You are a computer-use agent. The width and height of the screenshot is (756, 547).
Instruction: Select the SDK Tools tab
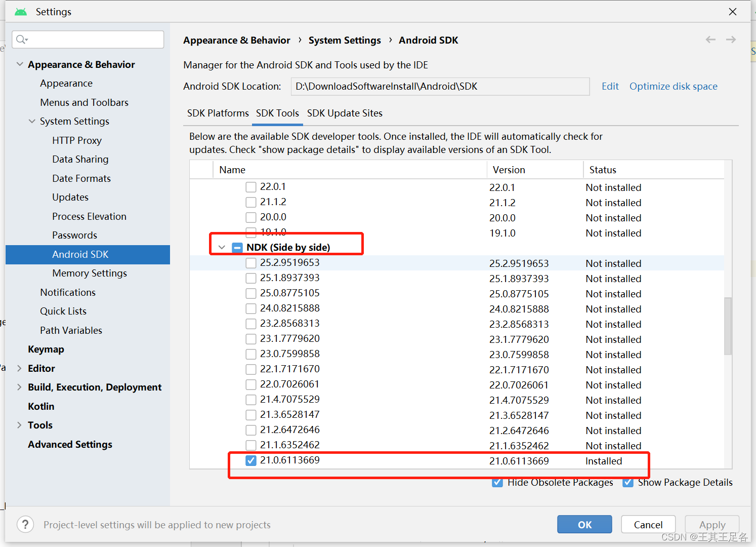[x=277, y=113]
